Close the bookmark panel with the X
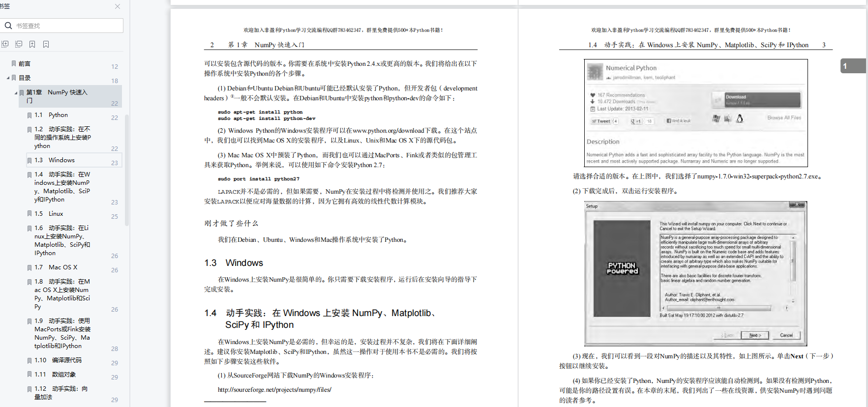 (x=118, y=6)
